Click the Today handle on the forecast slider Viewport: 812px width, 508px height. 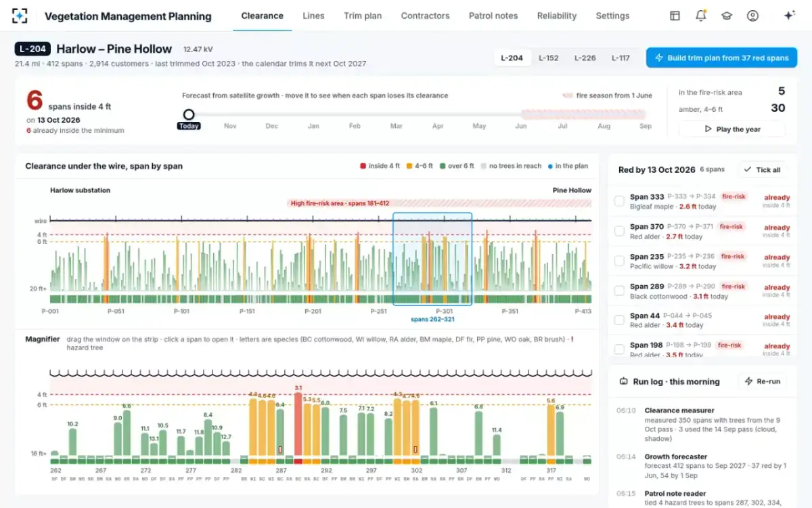(189, 115)
